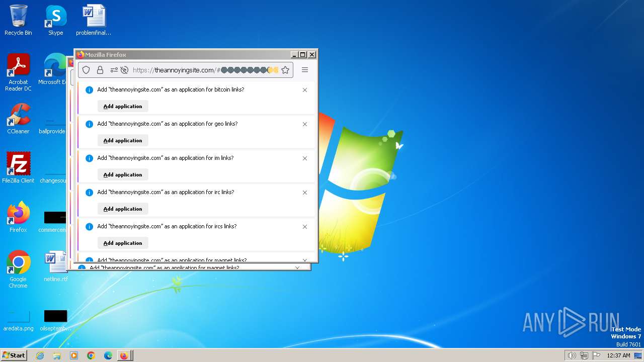This screenshot has width=644, height=362.
Task: Click the info icon beside ircs links prompt
Action: [x=89, y=227]
